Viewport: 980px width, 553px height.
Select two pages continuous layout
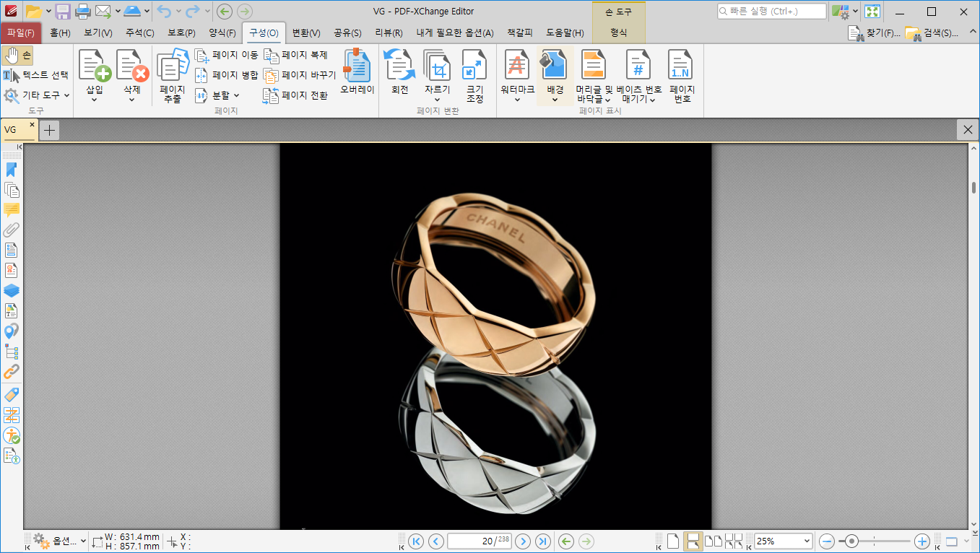734,541
